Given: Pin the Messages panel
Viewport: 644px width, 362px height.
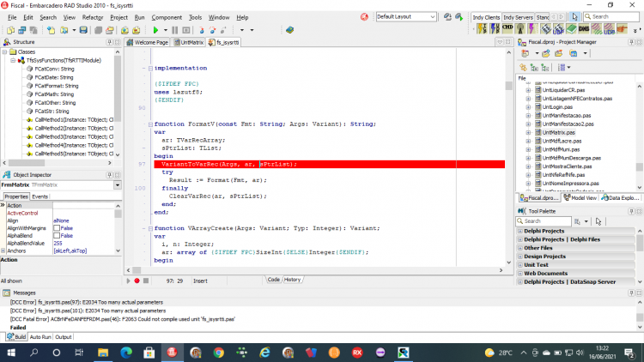Looking at the screenshot, I should point(631,293).
